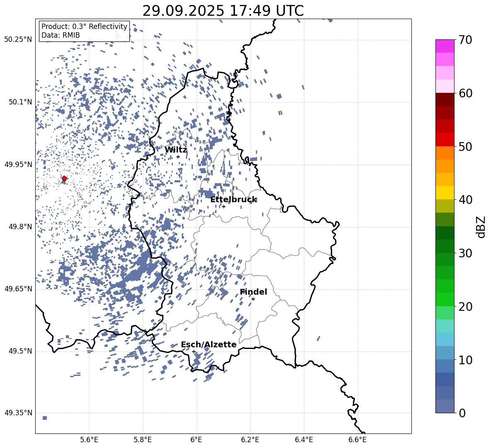
Task: Click the colorbar tick label 30
Action: 465,253
